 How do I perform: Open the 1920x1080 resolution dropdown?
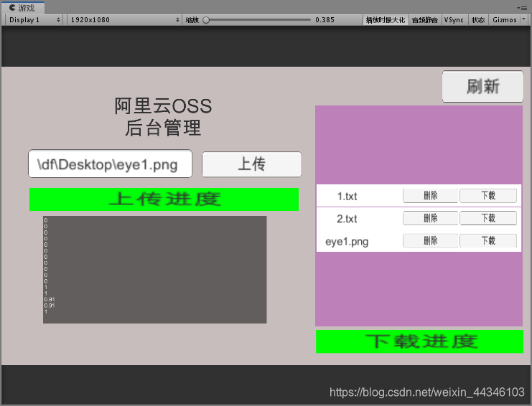pyautogui.click(x=124, y=20)
